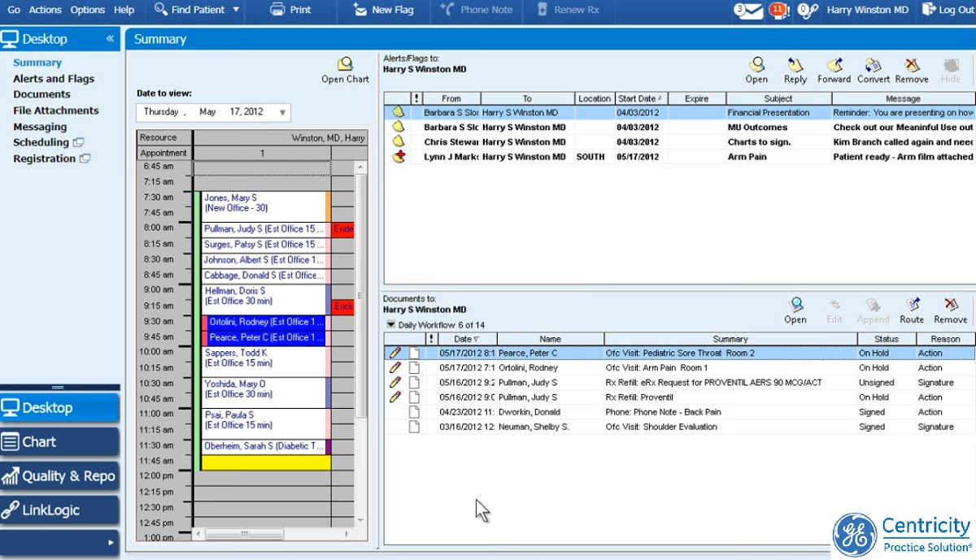Click the Find Patient button
This screenshot has height=560, width=976.
190,10
